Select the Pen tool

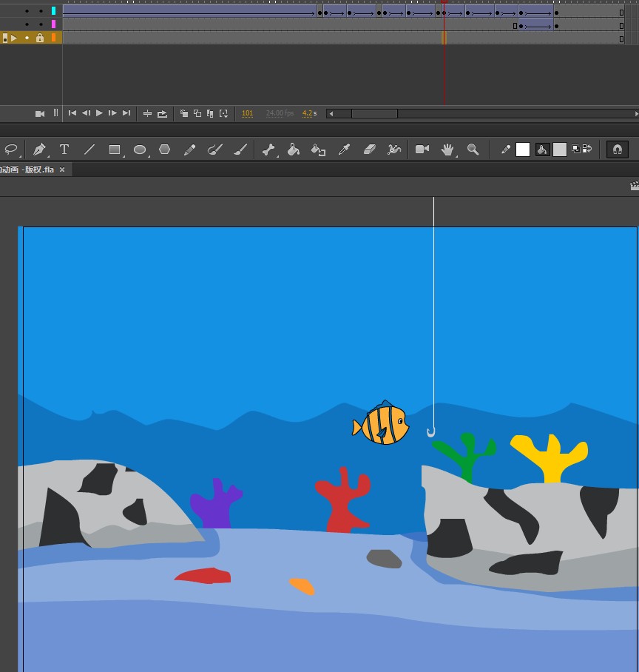(38, 149)
